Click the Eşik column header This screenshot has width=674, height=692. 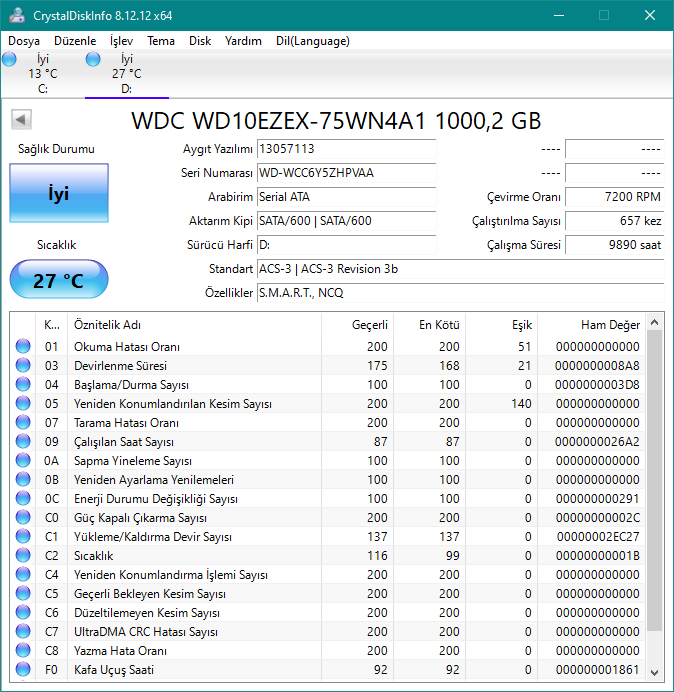pyautogui.click(x=501, y=325)
